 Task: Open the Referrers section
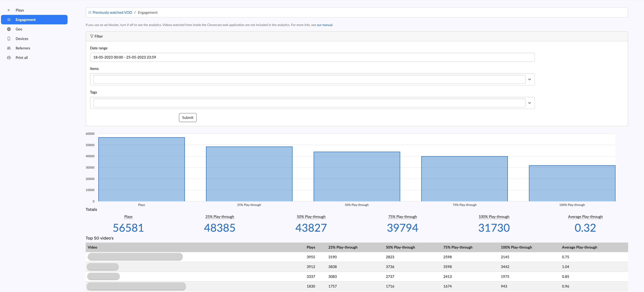coord(34,48)
